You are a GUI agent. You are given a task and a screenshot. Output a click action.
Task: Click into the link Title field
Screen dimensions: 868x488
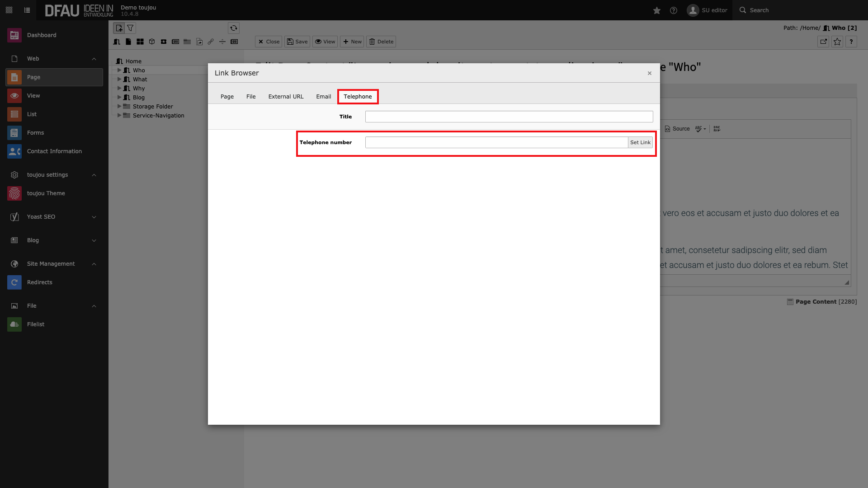tap(509, 117)
